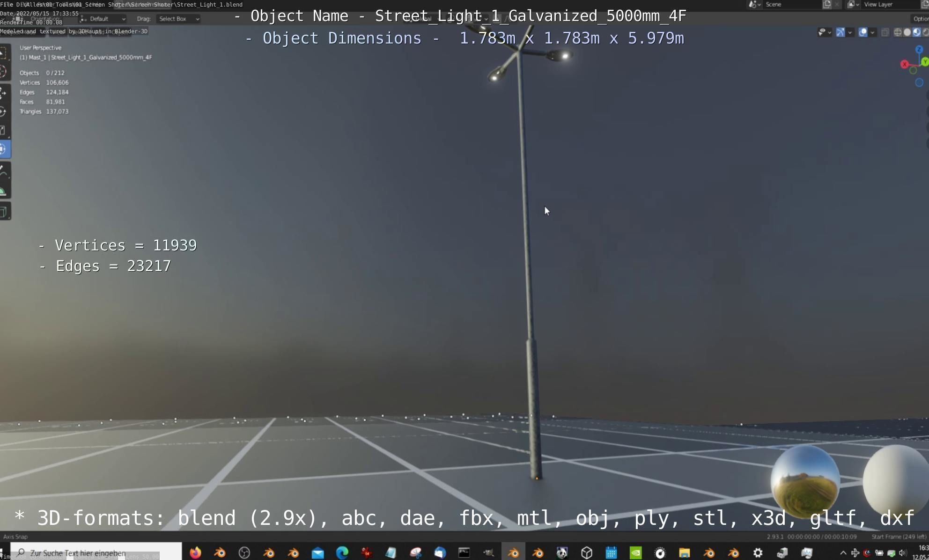Click the HDRI preview sphere with landscape
This screenshot has height=560, width=929.
pyautogui.click(x=805, y=481)
